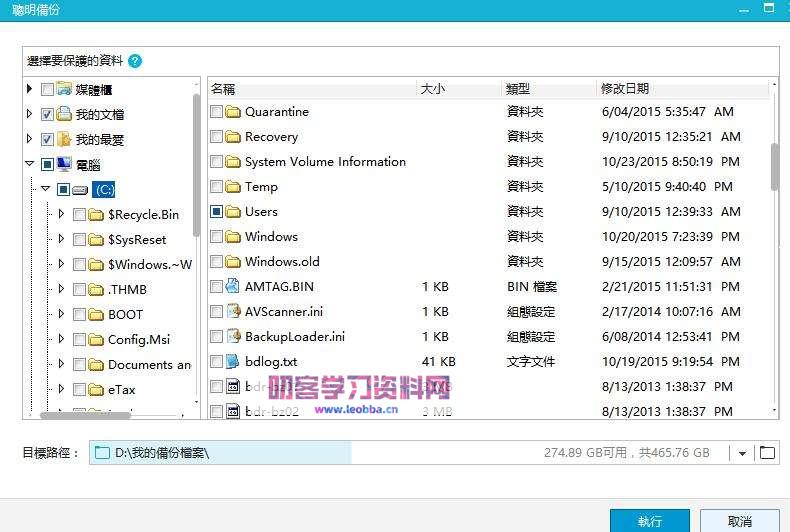Viewport: 790px width, 532px height.
Task: Click the AVScanner.ini file icon
Action: point(233,311)
